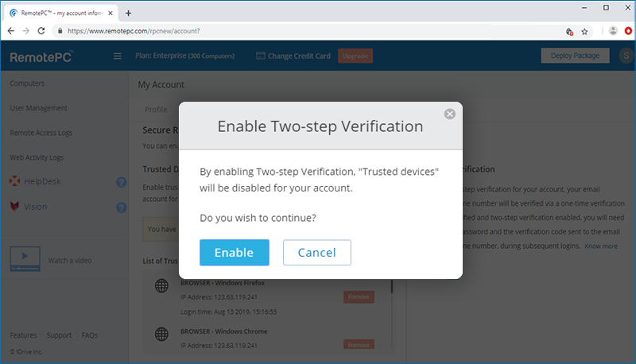This screenshot has width=636, height=364.
Task: Open Vision help question mark icon
Action: click(x=122, y=207)
